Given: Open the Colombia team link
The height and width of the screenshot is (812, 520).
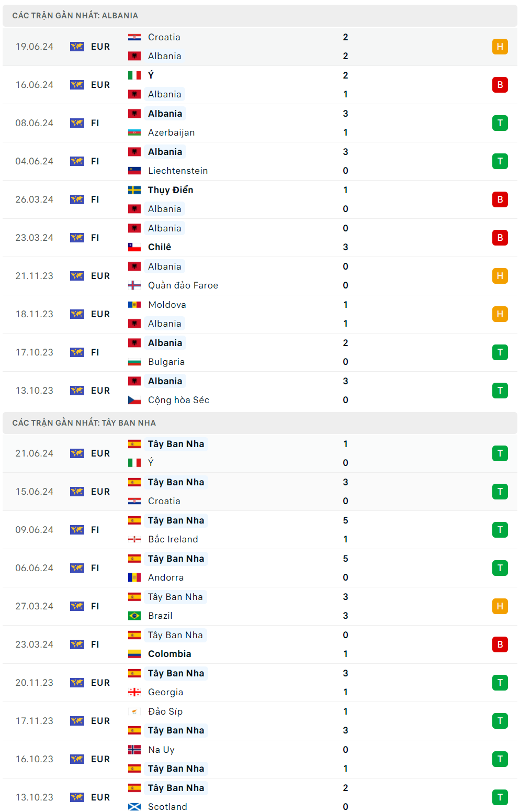Looking at the screenshot, I should tap(169, 654).
